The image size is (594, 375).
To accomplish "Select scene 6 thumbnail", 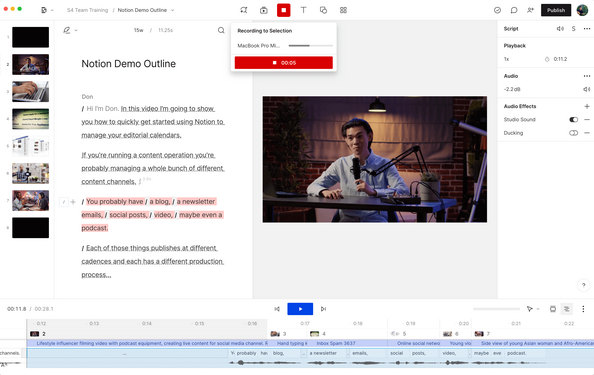I will 30,173.
